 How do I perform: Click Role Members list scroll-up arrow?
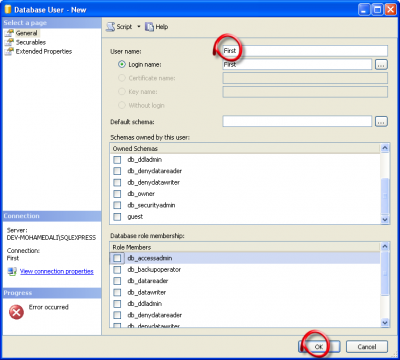(x=385, y=246)
